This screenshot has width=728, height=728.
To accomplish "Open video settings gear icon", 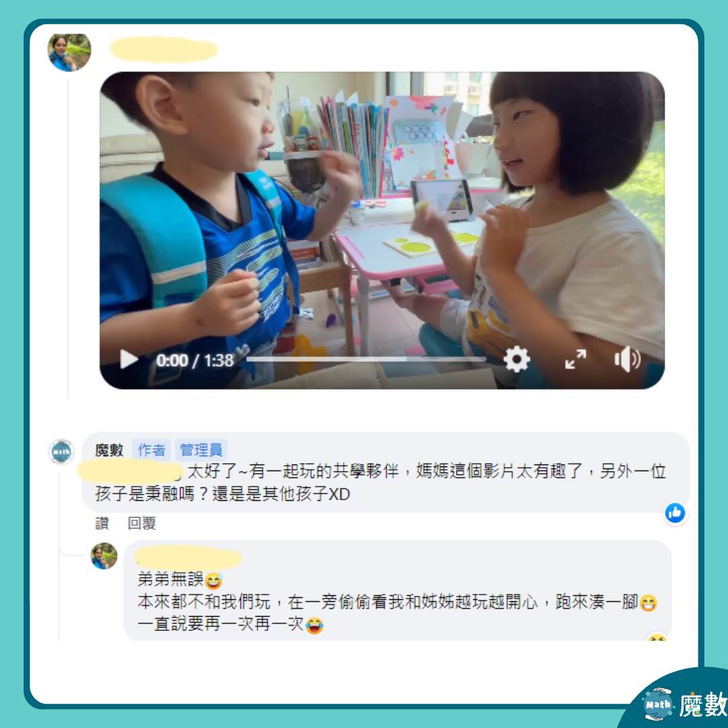I will (x=517, y=359).
